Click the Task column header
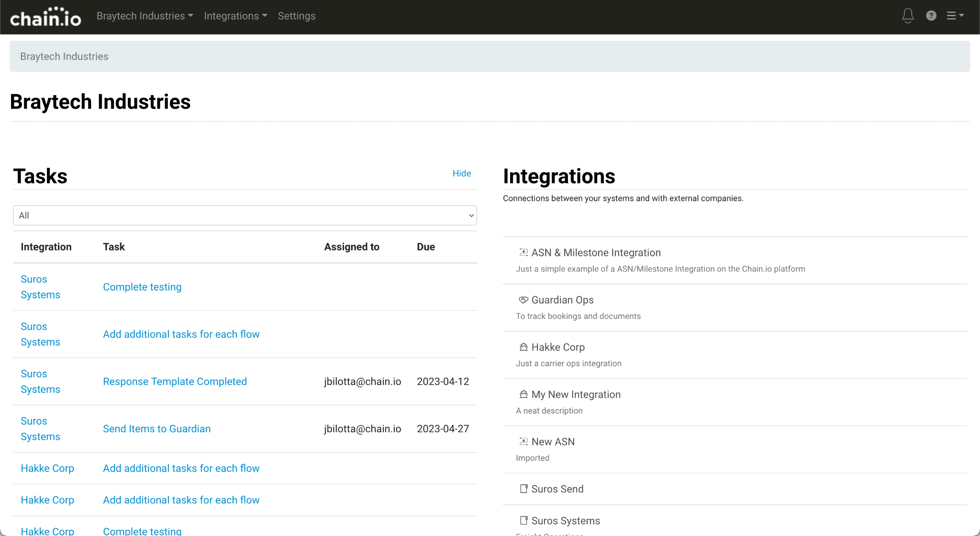980x536 pixels. pos(114,247)
